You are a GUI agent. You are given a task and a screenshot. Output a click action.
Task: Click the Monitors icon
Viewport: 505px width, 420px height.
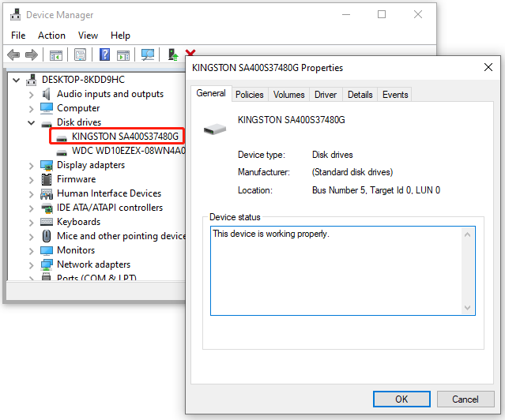[47, 250]
